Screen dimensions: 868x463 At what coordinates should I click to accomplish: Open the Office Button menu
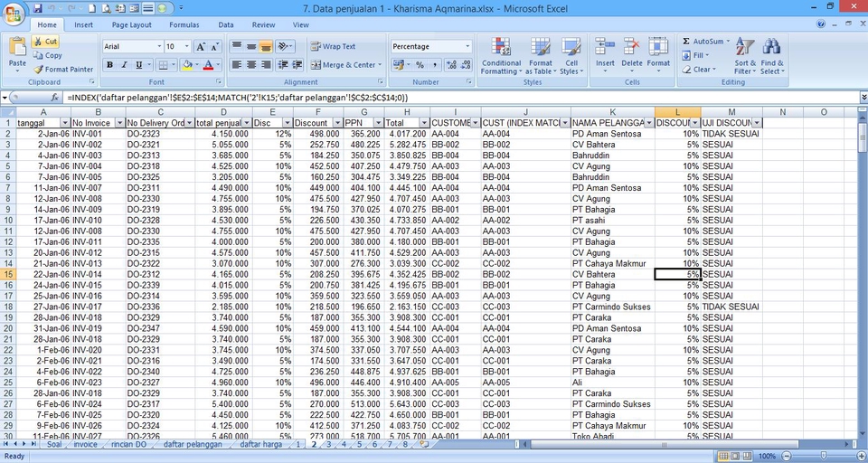(x=14, y=12)
